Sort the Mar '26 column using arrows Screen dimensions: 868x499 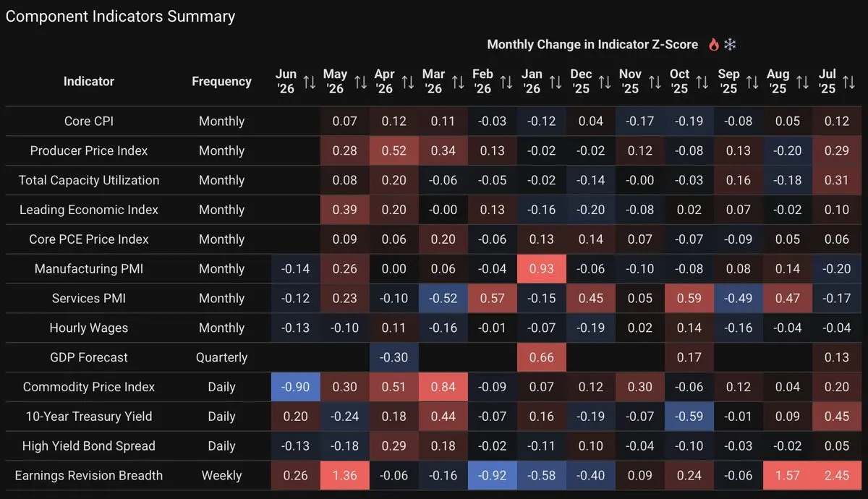[x=457, y=82]
